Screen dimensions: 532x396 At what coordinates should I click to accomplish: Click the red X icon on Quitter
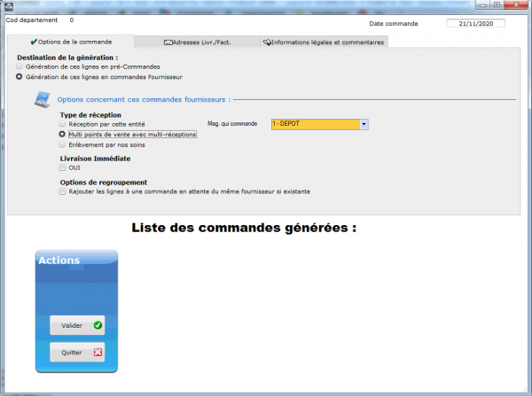pyautogui.click(x=98, y=353)
